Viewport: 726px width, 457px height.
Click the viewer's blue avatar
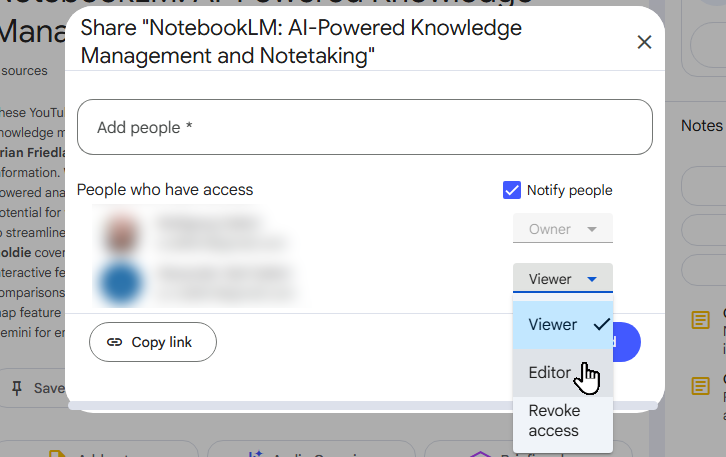click(x=121, y=282)
